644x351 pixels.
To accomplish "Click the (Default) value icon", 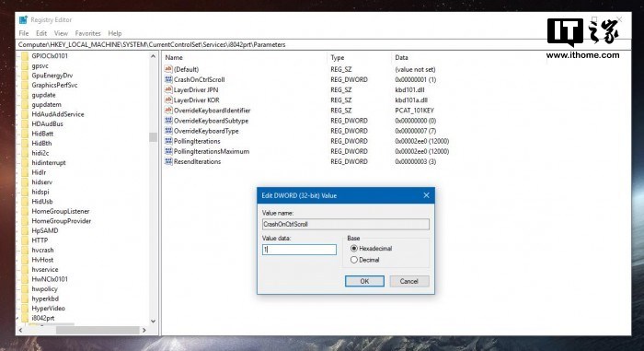I will (168, 69).
